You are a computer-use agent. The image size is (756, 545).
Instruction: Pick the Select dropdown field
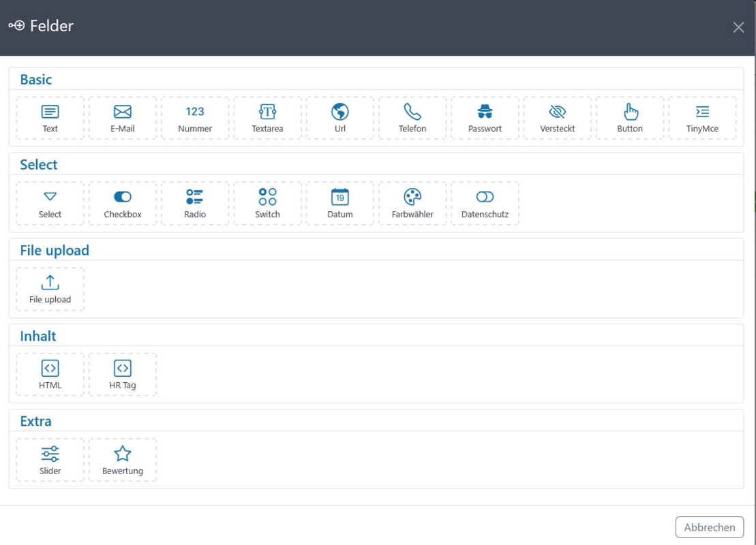(x=50, y=203)
